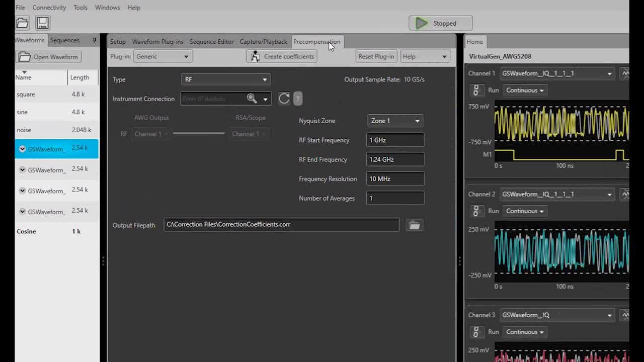The height and width of the screenshot is (362, 644).
Task: Expand the third GSWaveform_ row chevron
Action: 22,191
